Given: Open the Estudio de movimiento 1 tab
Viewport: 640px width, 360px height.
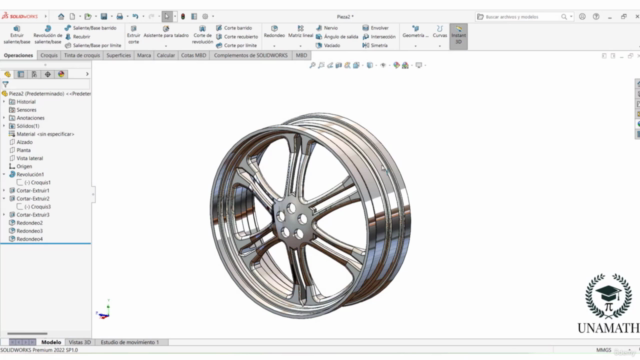Looking at the screenshot, I should point(130,342).
